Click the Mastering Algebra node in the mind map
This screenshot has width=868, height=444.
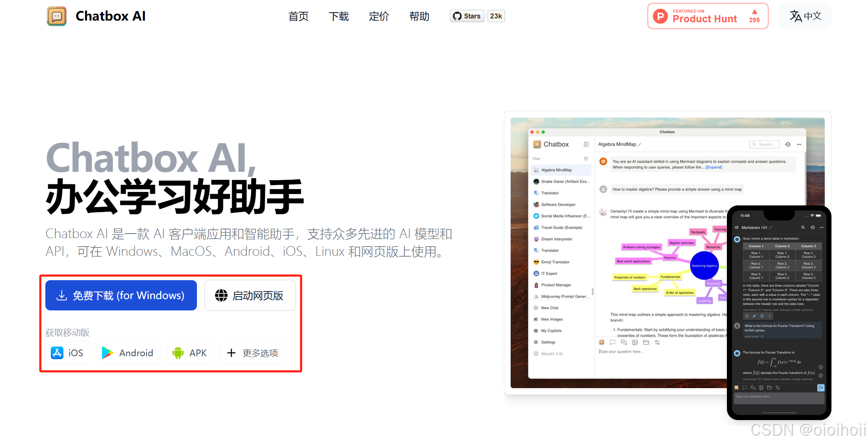click(x=705, y=265)
